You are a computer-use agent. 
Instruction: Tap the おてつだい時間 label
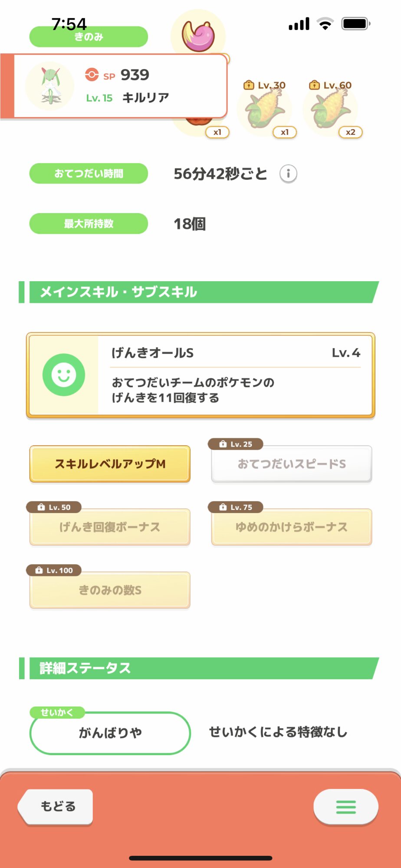tap(89, 174)
